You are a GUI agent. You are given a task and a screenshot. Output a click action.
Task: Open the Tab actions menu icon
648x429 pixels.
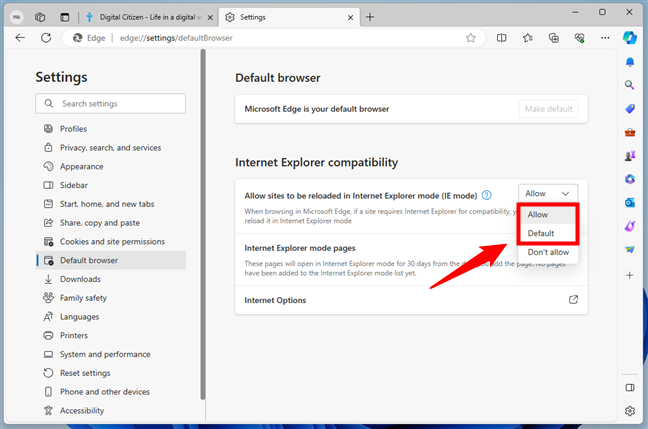point(64,17)
